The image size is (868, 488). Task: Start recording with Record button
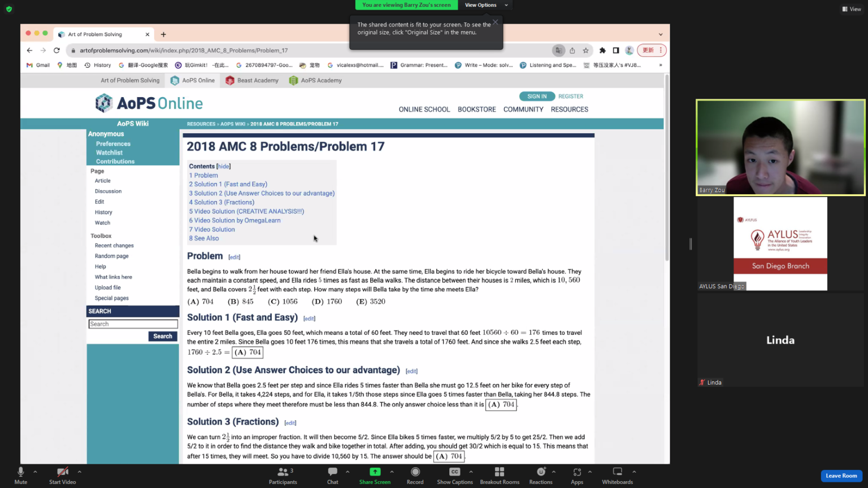tap(415, 476)
